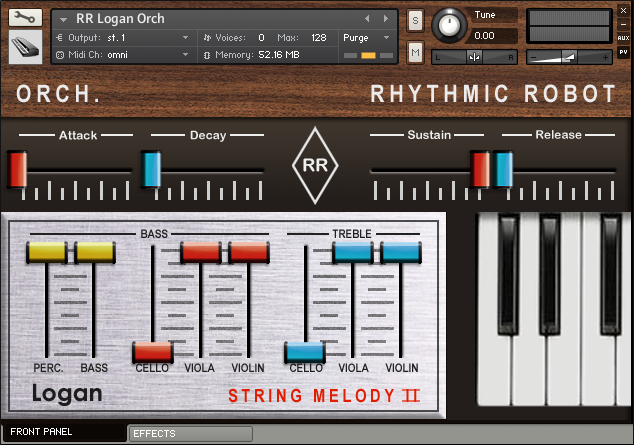This screenshot has height=445, width=634.
Task: Click the ORCH. title text
Action: point(58,94)
